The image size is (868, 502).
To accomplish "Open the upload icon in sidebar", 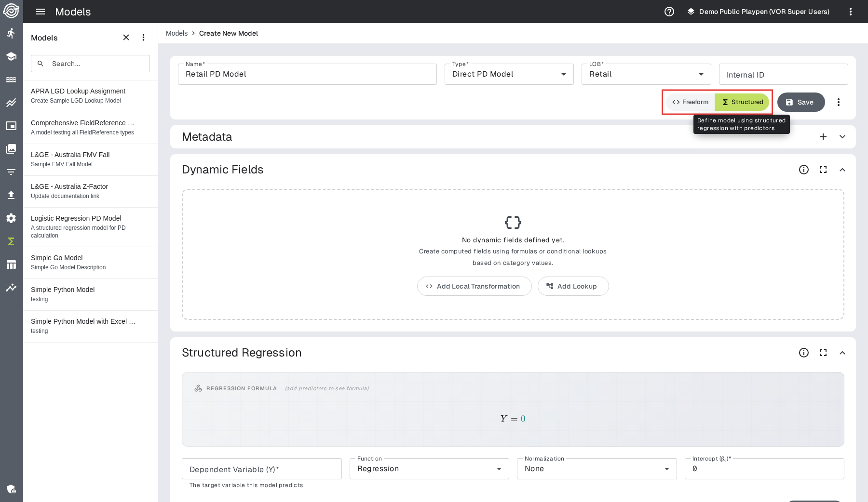I will click(11, 195).
